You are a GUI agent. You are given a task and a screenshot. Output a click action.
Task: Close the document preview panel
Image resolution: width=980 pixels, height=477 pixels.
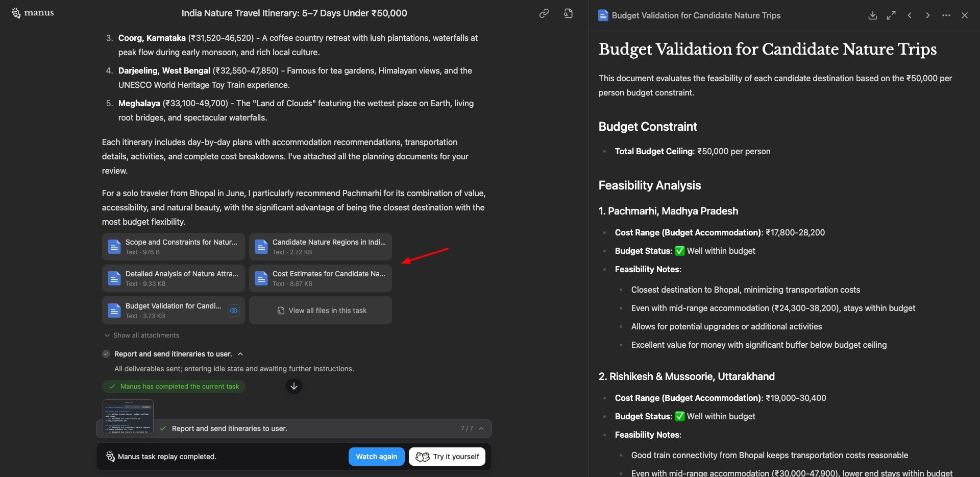point(965,15)
